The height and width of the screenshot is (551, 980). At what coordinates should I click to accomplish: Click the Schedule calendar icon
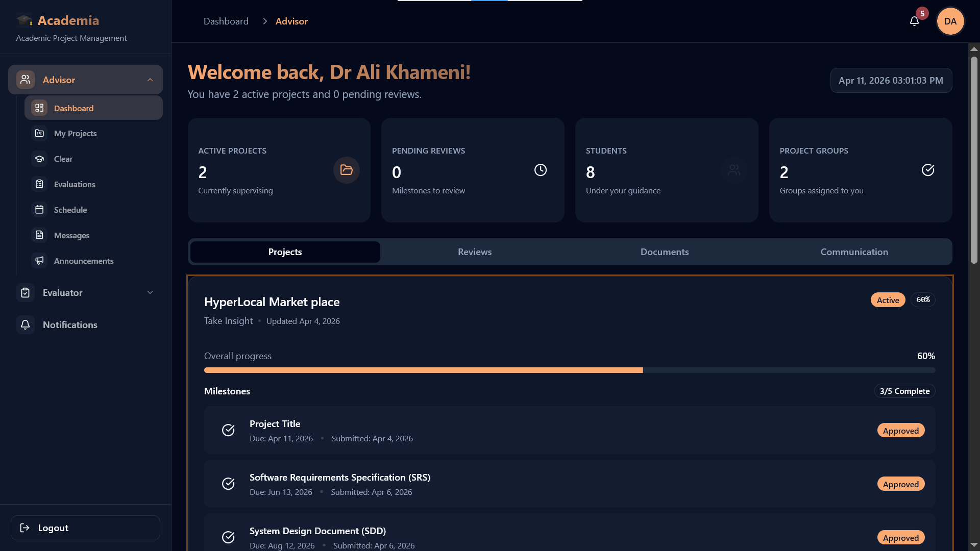(x=39, y=210)
